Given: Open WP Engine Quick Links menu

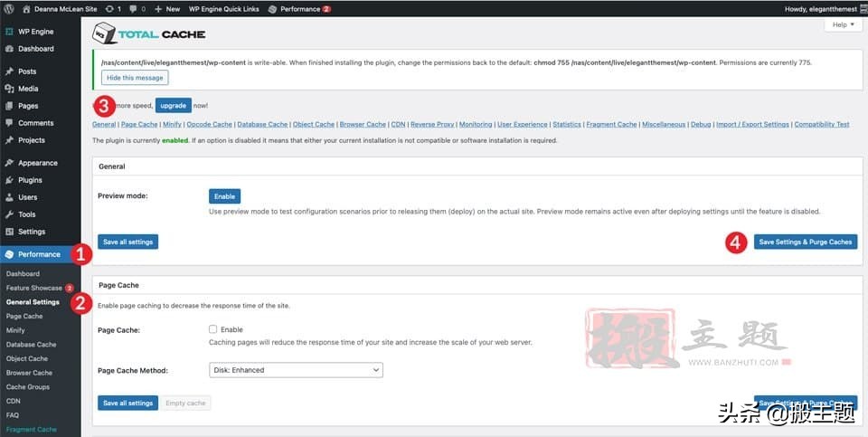Looking at the screenshot, I should coord(223,9).
